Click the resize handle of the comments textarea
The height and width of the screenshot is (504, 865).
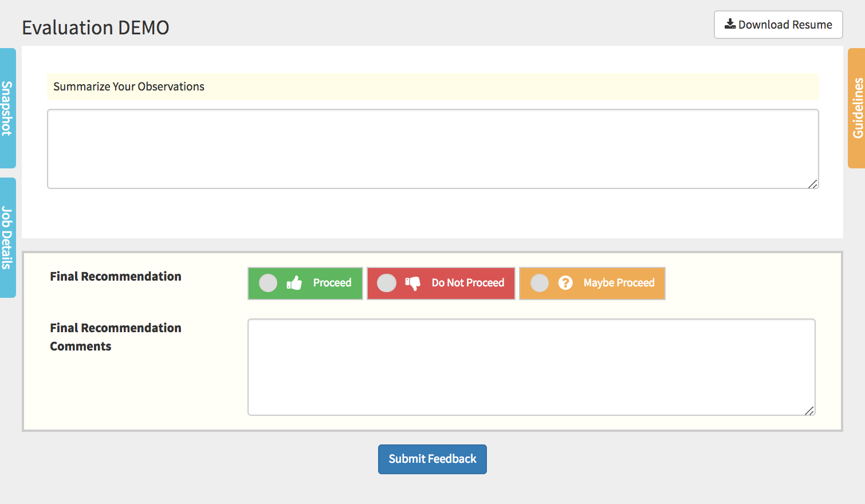[809, 411]
